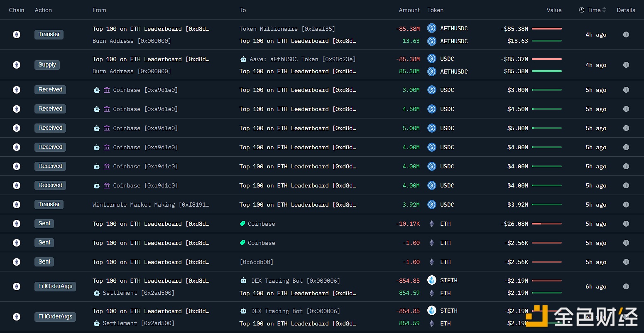This screenshot has height=333, width=644.
Task: Toggle the Time column sort arrows
Action: 604,10
